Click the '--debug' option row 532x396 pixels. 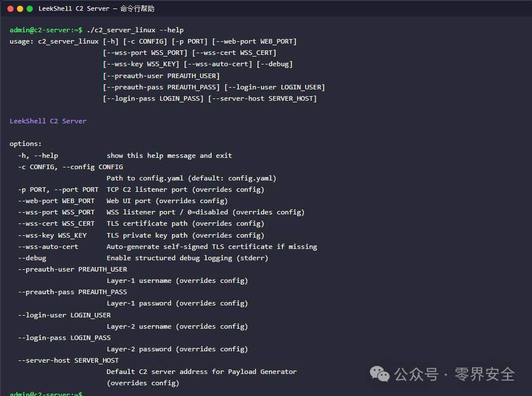[x=32, y=258]
